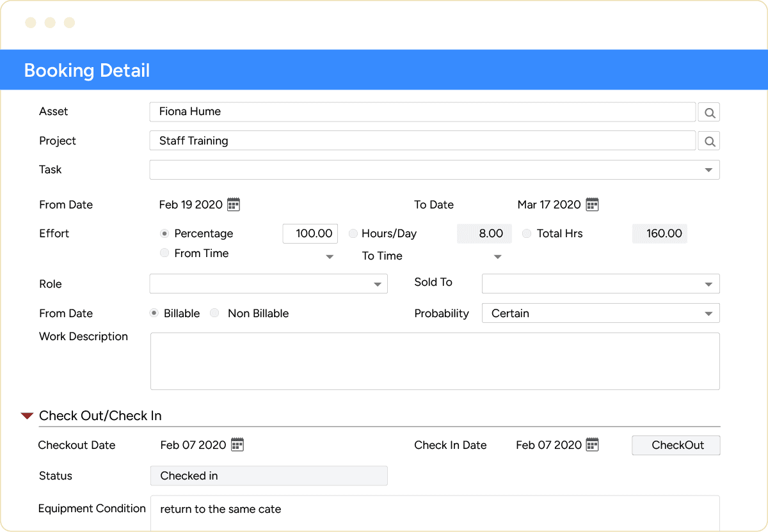
Task: Open the Project search lookup
Action: click(708, 140)
